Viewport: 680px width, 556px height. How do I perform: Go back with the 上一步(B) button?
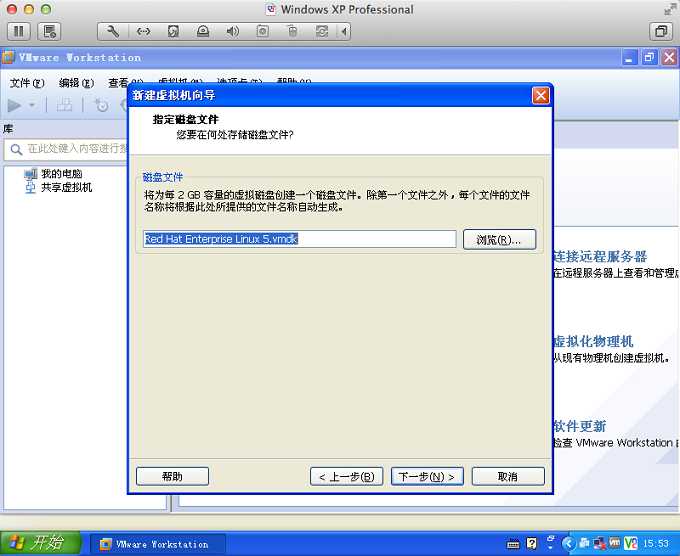(x=347, y=476)
